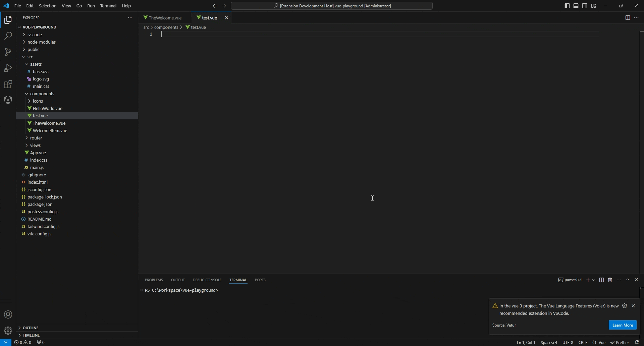Screen dimensions: 644x346
Task: Open terminal panel more actions ellipsis
Action: pos(619,280)
